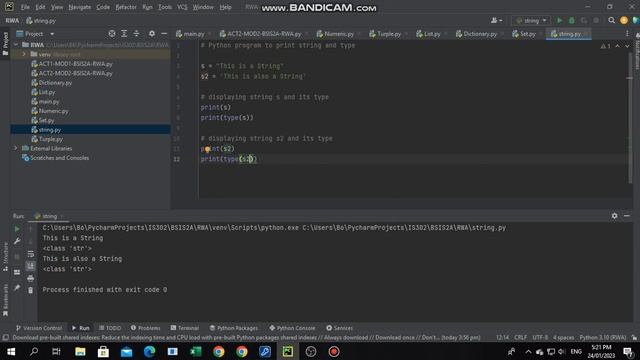The image size is (640, 360).
Task: Select List.py in project tree
Action: 43,92
